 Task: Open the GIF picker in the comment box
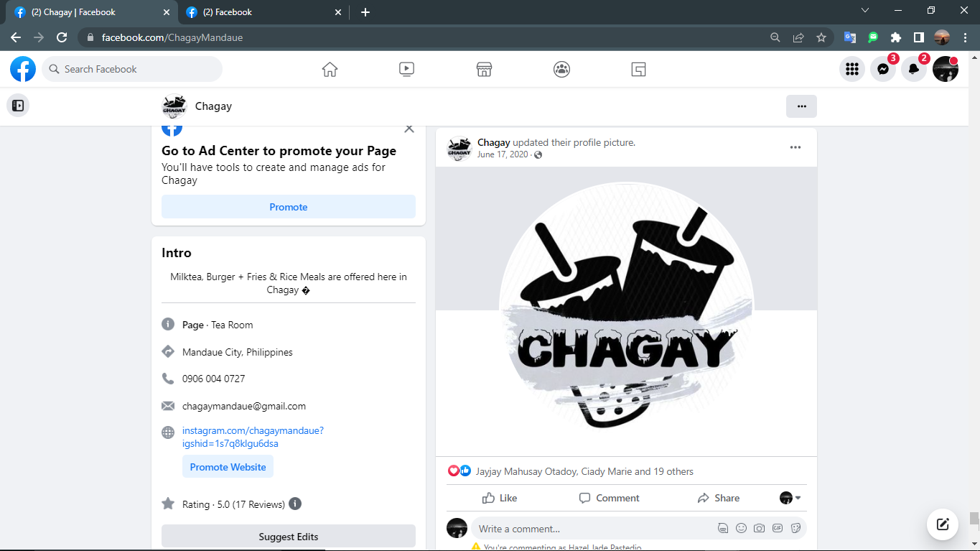point(778,529)
